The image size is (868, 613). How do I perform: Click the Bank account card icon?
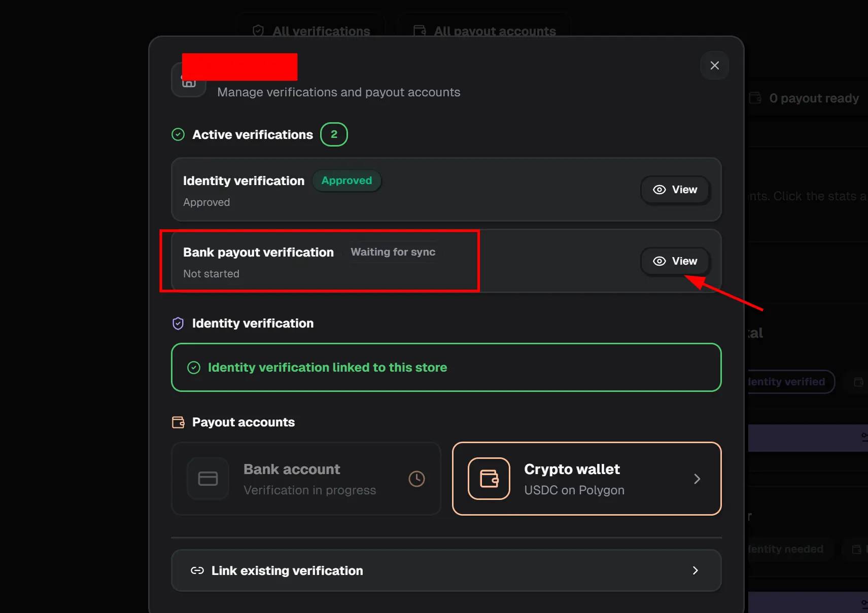click(208, 479)
